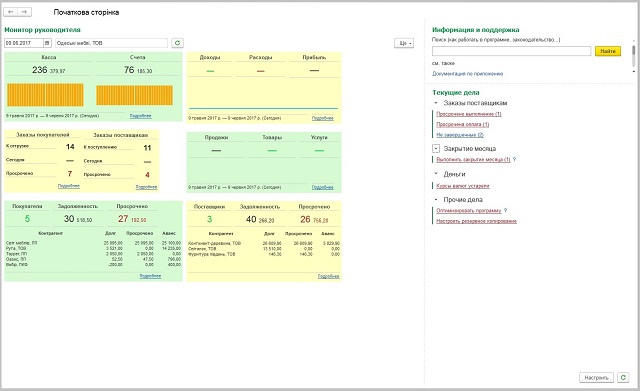Viewport: 640px width, 391px height.
Task: Click the overdue customer orders value 7
Action: 70,174
